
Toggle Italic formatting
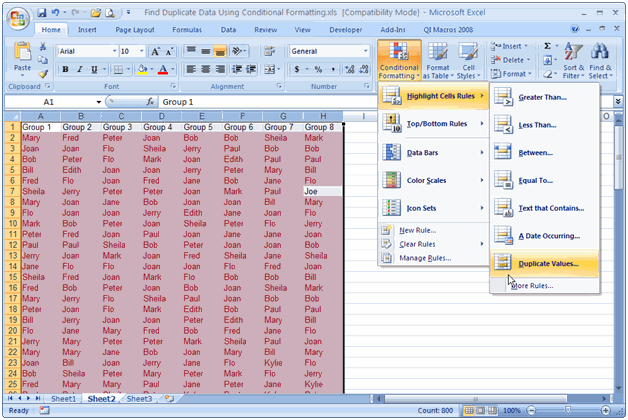(80, 70)
